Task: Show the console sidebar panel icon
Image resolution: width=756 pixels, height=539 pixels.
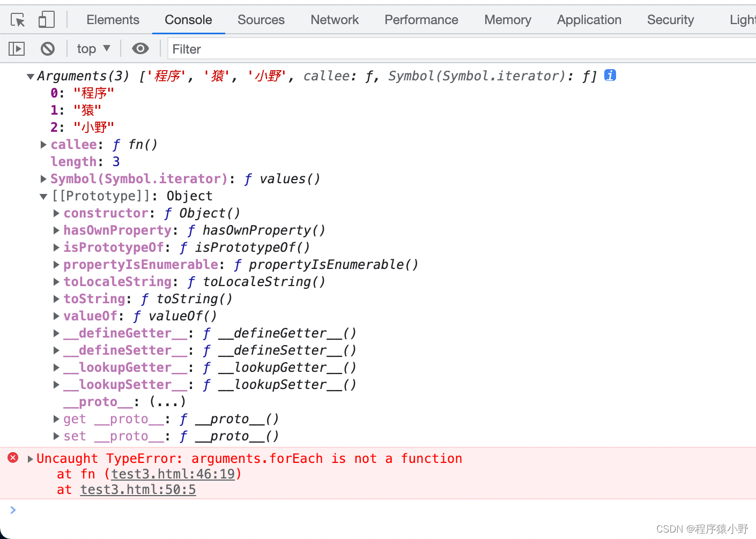Action: tap(17, 49)
